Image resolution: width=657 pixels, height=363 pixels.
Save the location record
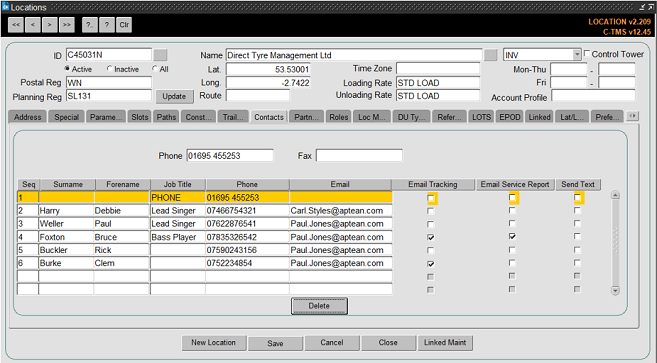point(275,343)
